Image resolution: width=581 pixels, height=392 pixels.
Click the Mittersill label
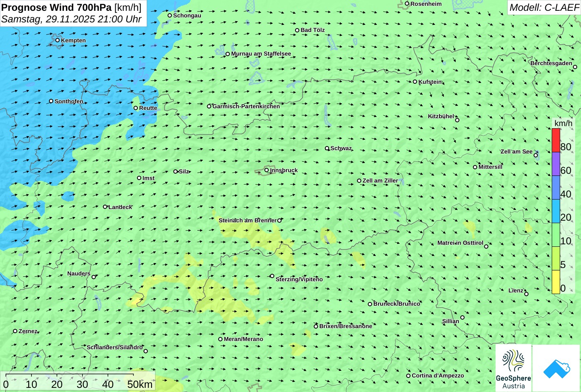click(491, 167)
